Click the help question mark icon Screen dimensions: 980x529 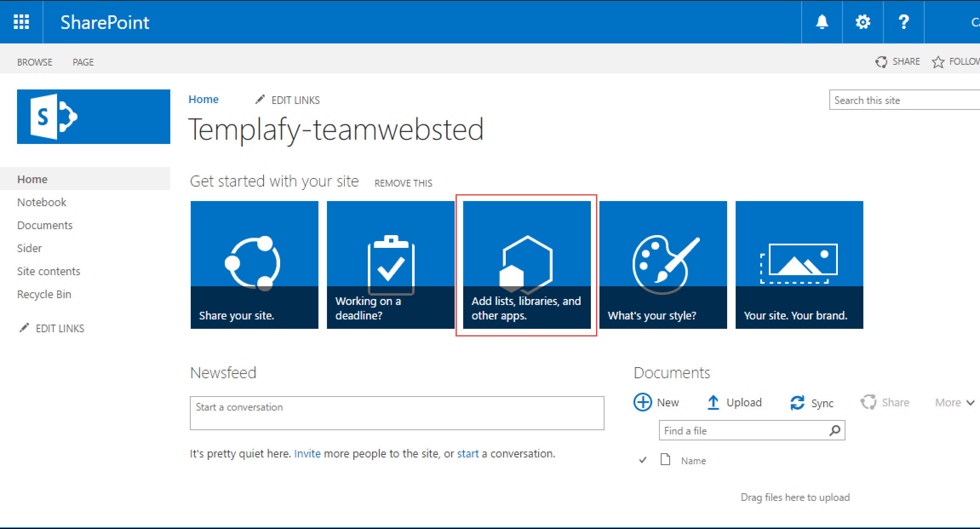click(903, 22)
